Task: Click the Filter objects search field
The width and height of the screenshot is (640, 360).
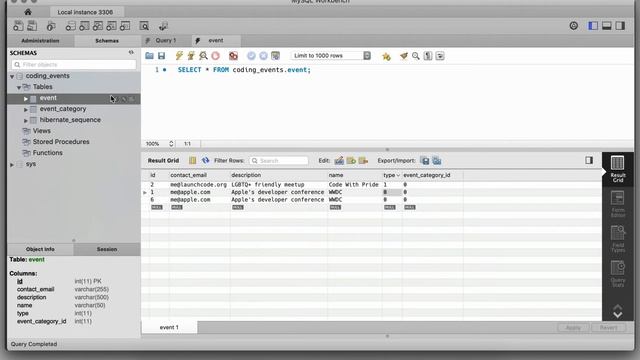Action: pyautogui.click(x=74, y=64)
